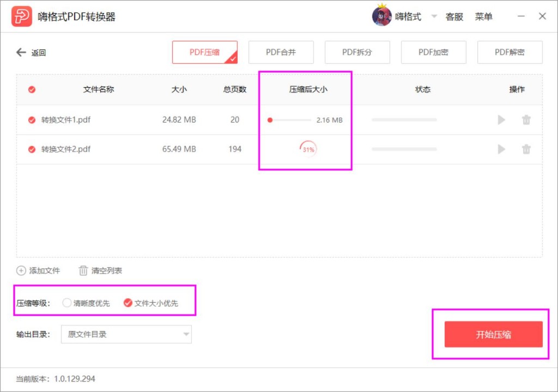Click status progress bar for 转换文件1.pdf
Image resolution: width=558 pixels, height=392 pixels.
tap(404, 120)
